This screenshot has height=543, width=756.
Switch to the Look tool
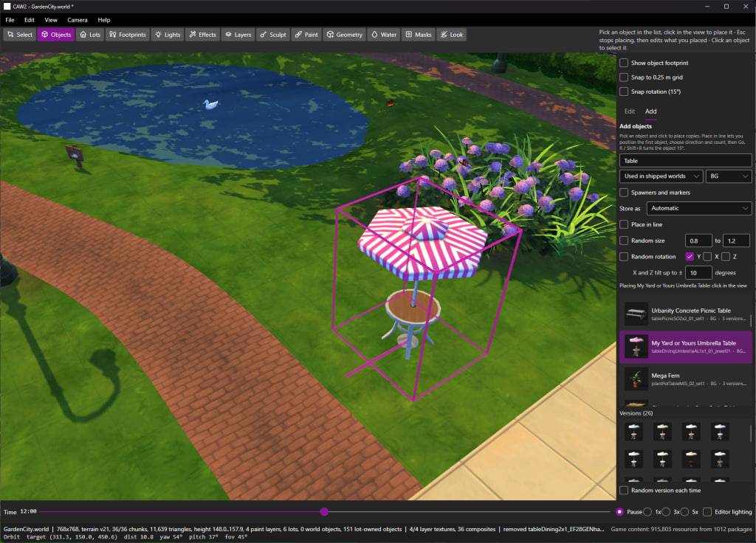[x=451, y=35]
